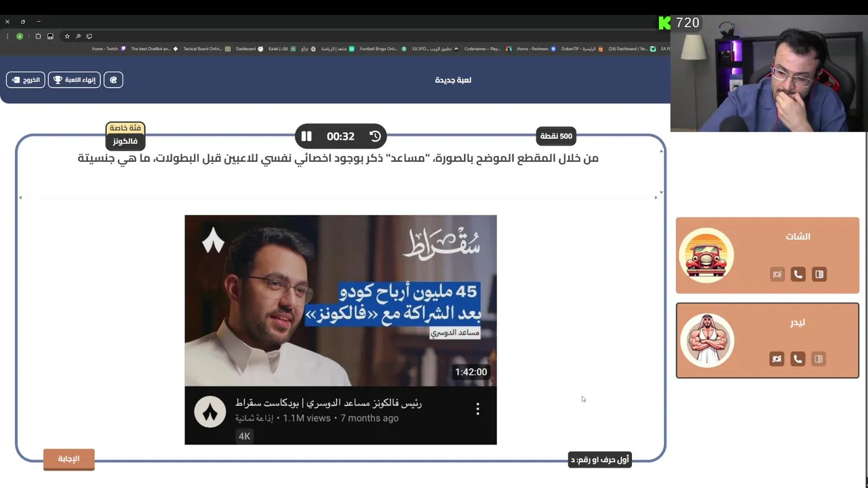Click the podcast channel avatar below the video

coord(210,412)
